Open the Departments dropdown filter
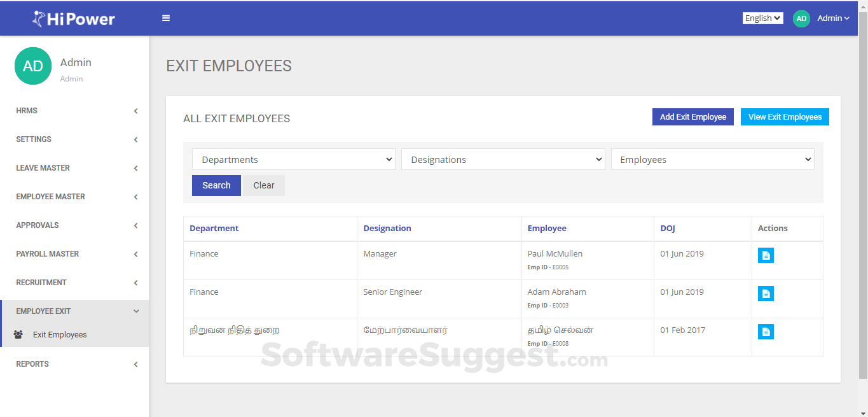This screenshot has height=417, width=868. click(293, 160)
